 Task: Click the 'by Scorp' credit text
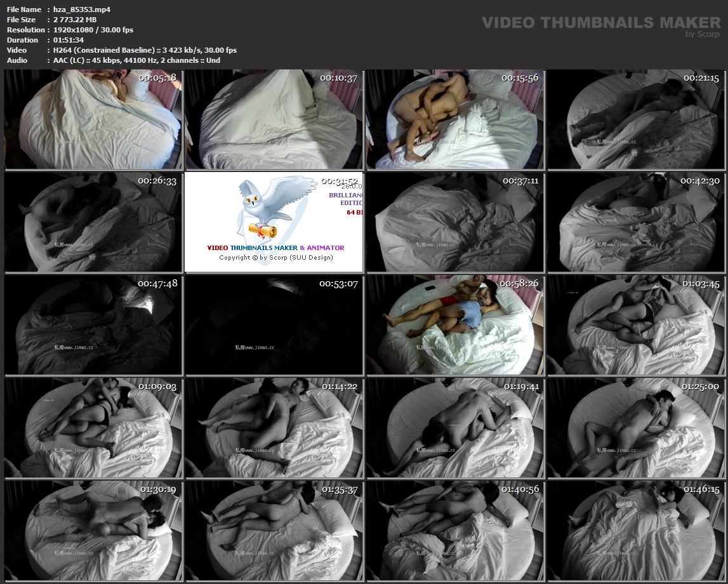point(703,34)
